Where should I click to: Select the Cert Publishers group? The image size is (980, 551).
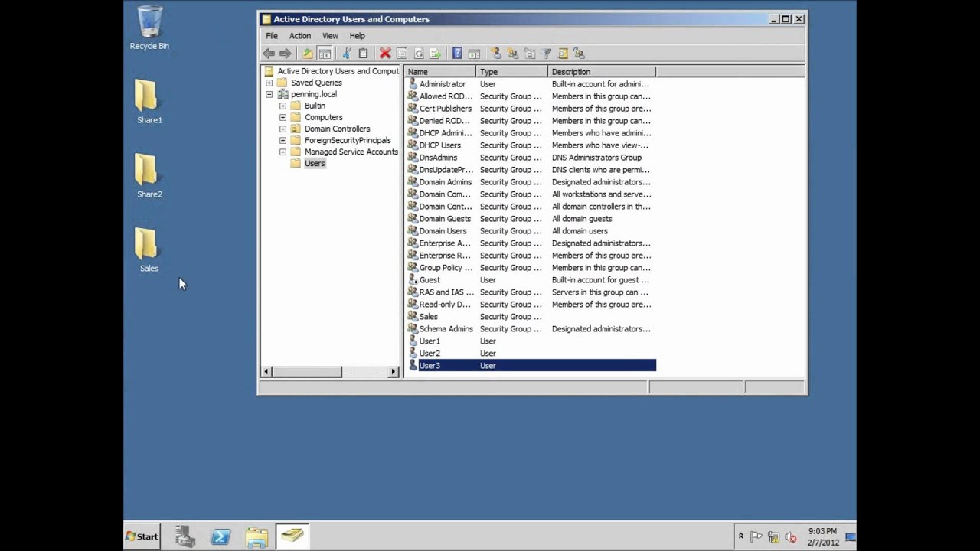[x=531, y=109]
